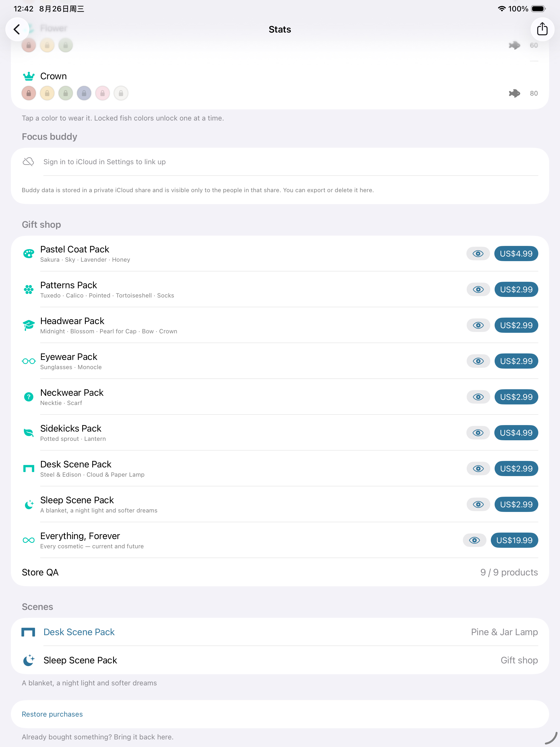Screen dimensions: 560x747
Task: Tap the Restore purchases link
Action: coord(52,714)
